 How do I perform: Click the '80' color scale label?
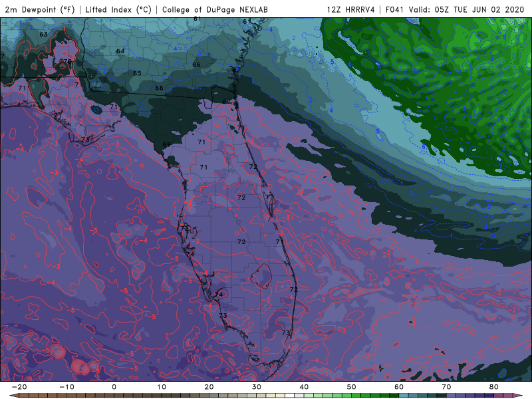pos(494,387)
